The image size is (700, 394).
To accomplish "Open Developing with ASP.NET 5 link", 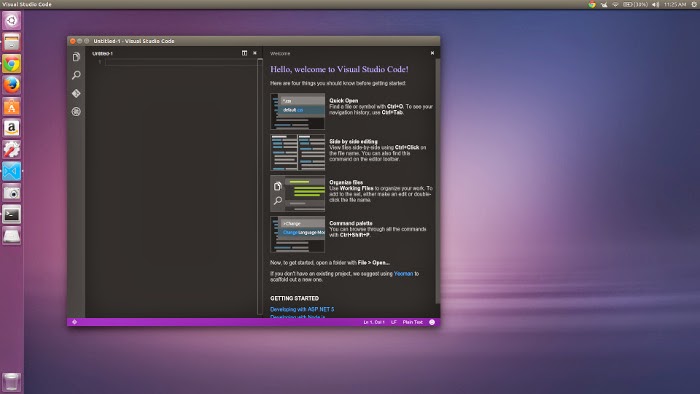I will pos(302,309).
